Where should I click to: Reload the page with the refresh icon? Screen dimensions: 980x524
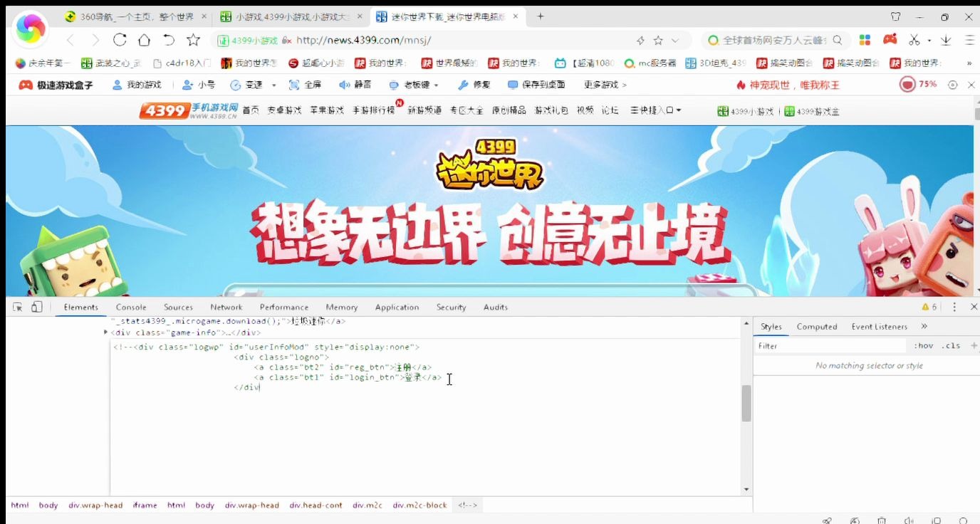(120, 40)
